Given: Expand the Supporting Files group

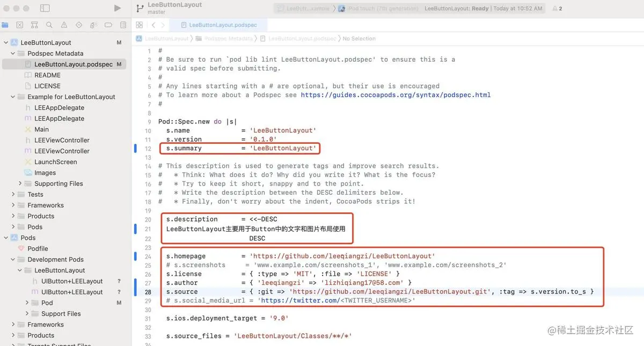Looking at the screenshot, I should tap(20, 183).
